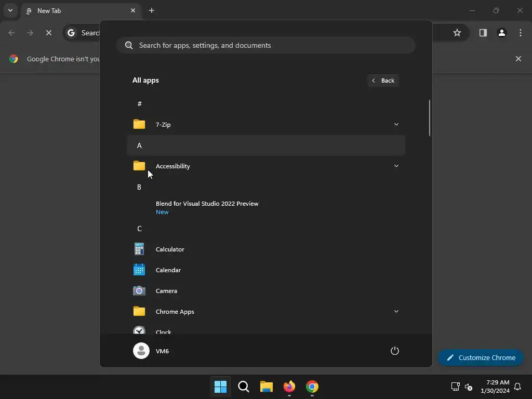Click Chrome forward navigation arrow
The height and width of the screenshot is (399, 532).
click(30, 33)
